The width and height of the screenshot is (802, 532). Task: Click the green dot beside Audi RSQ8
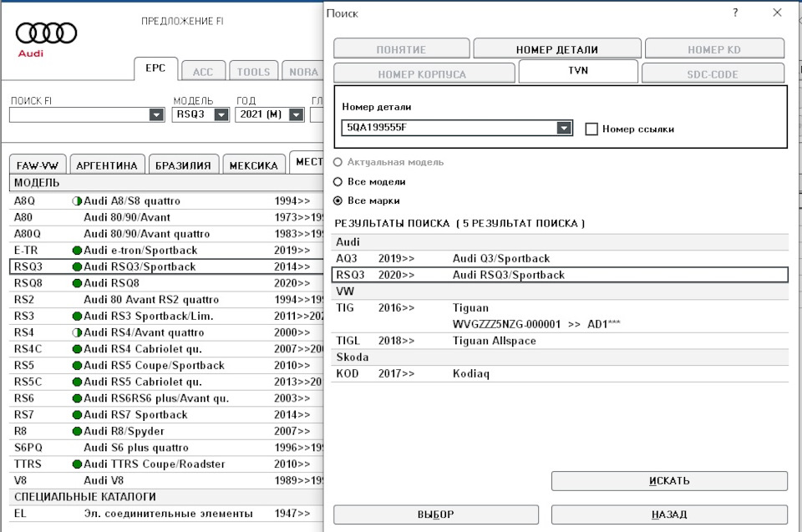click(78, 283)
